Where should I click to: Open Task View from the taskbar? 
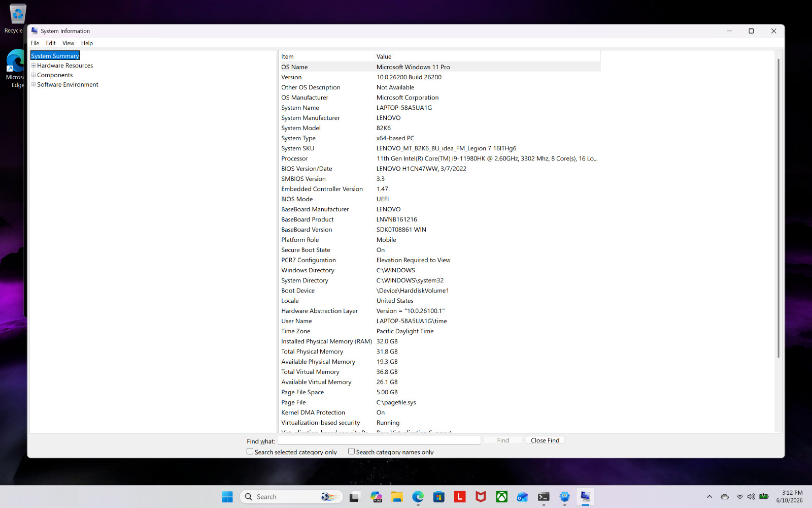(354, 497)
